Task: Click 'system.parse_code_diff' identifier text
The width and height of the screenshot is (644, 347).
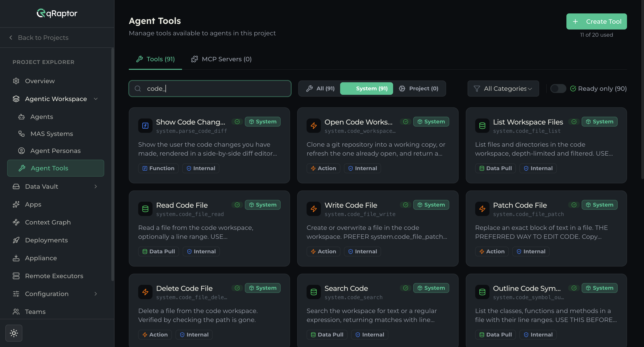Action: coord(191,131)
